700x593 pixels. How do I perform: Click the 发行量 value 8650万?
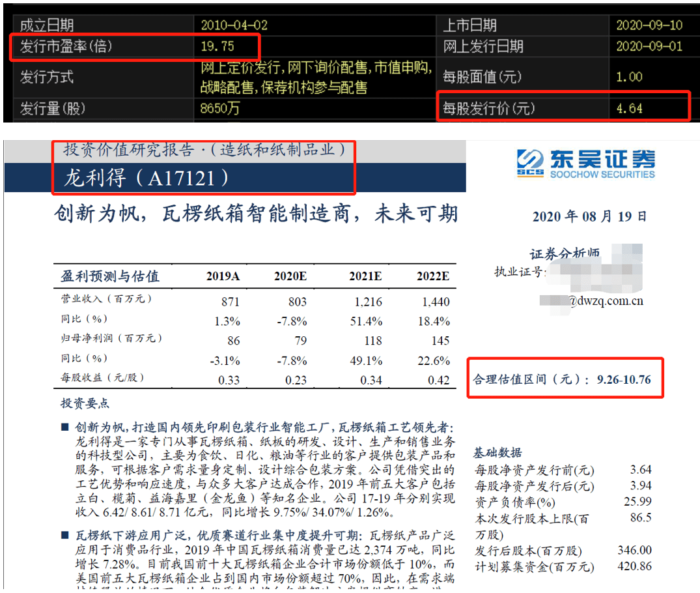pos(220,108)
